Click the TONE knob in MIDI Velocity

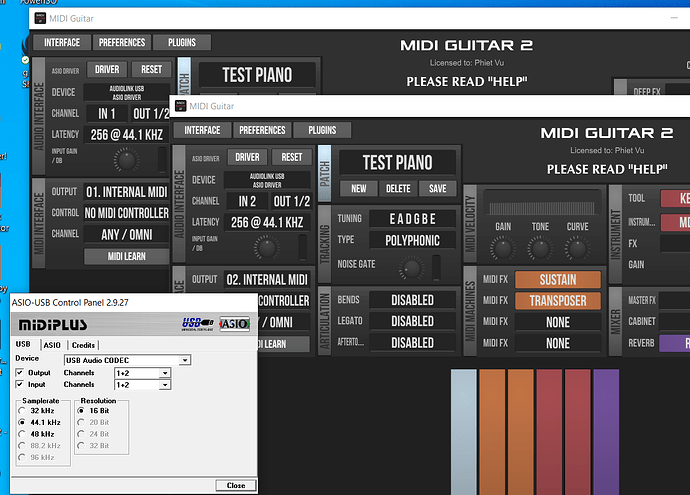click(x=540, y=249)
